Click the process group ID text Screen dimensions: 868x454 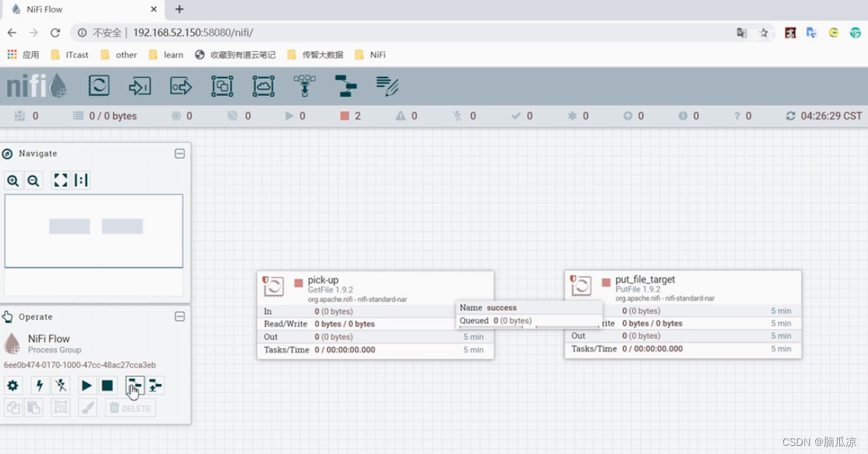pos(80,365)
